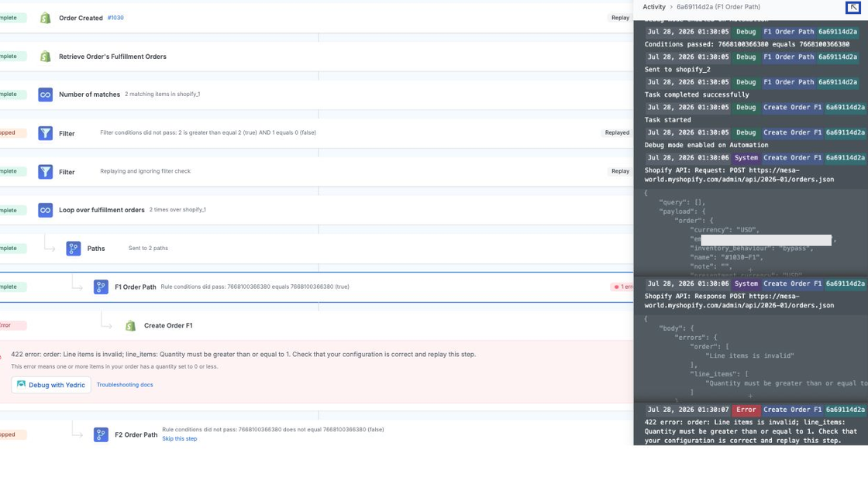
Task: Select the Paths step title
Action: click(x=96, y=249)
